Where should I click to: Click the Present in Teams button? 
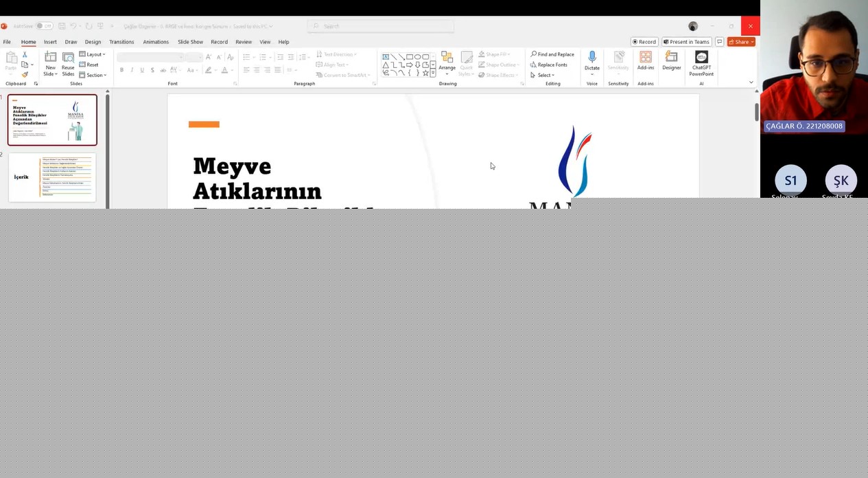coord(686,42)
